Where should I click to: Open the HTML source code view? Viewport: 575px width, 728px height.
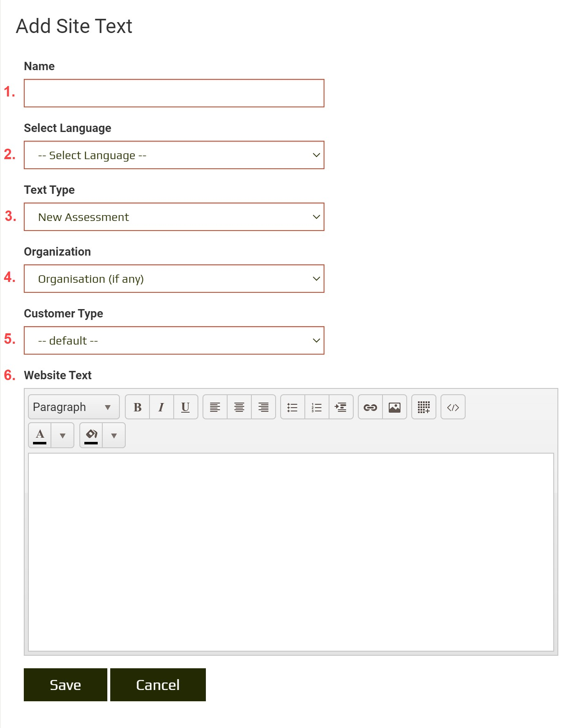pyautogui.click(x=453, y=407)
